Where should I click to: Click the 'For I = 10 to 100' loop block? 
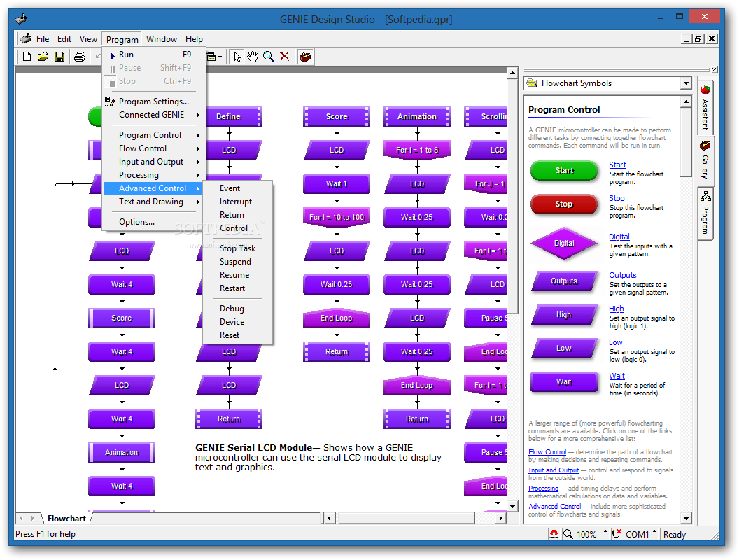click(x=337, y=217)
